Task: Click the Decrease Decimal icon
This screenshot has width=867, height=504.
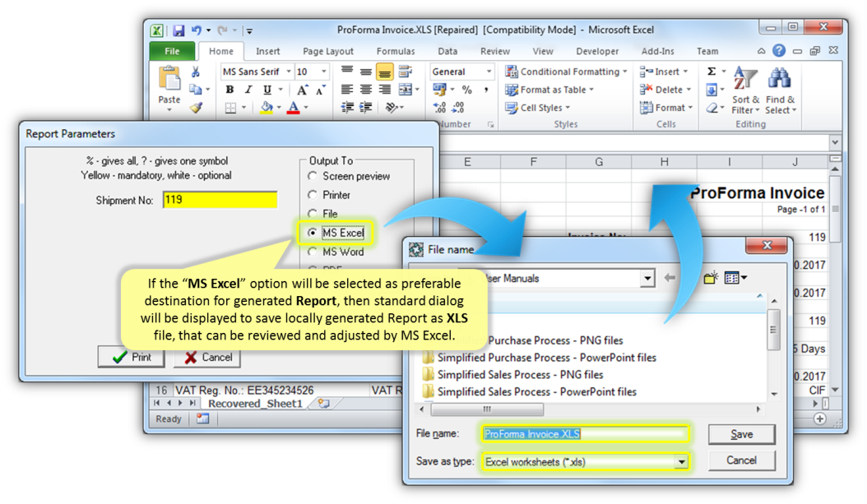Action: click(x=458, y=108)
